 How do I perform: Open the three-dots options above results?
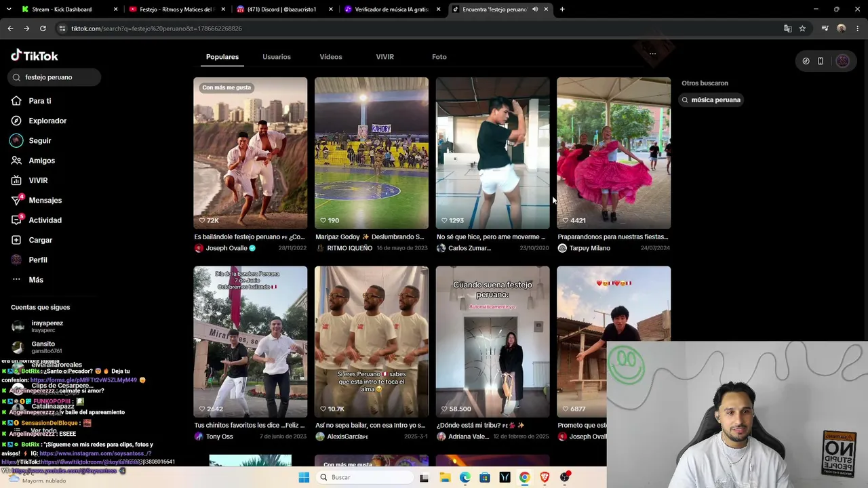click(x=652, y=54)
